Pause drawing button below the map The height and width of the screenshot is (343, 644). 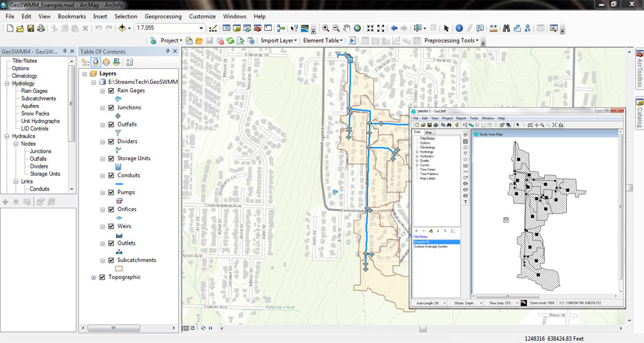point(211,329)
